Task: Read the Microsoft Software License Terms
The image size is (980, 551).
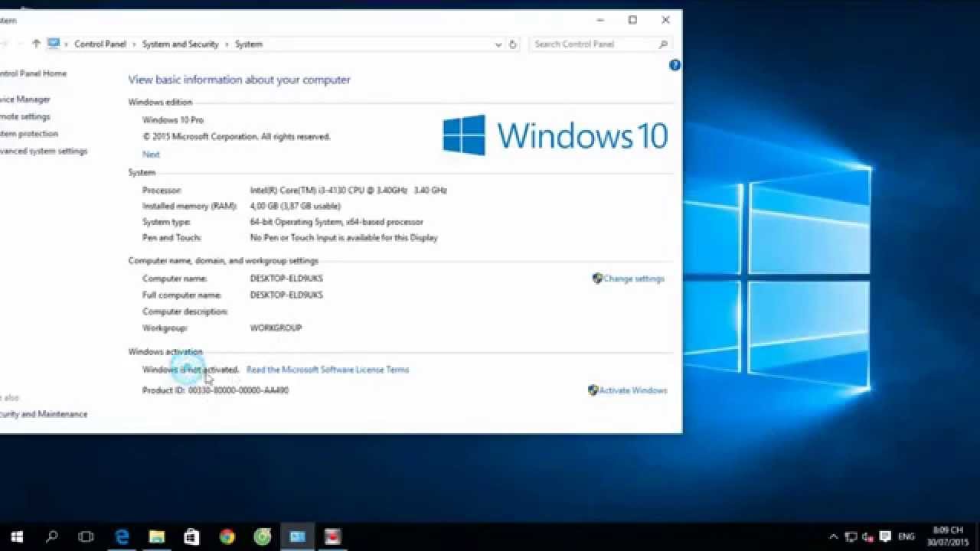Action: (328, 370)
